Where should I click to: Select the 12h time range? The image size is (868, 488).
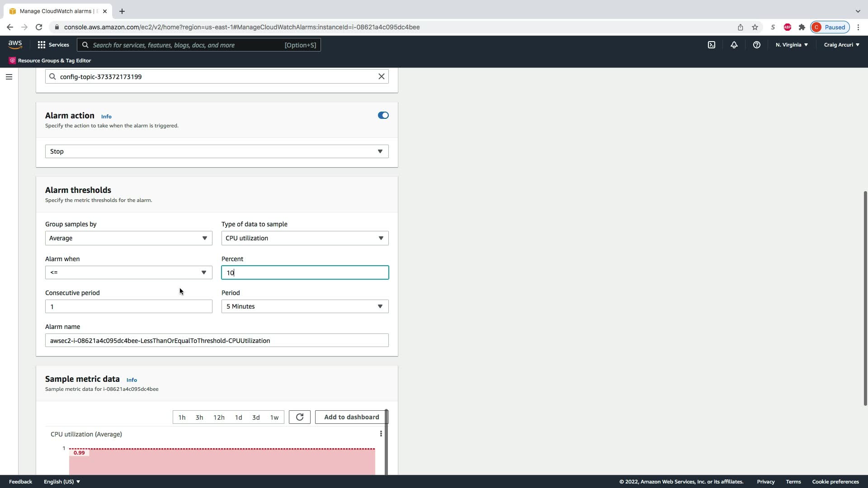(x=219, y=418)
